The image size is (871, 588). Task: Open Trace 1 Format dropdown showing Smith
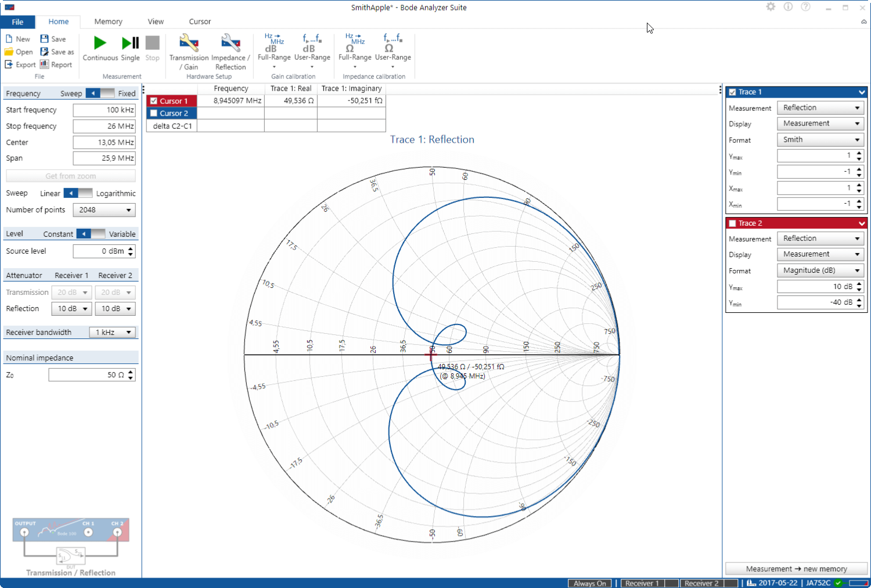coord(820,140)
